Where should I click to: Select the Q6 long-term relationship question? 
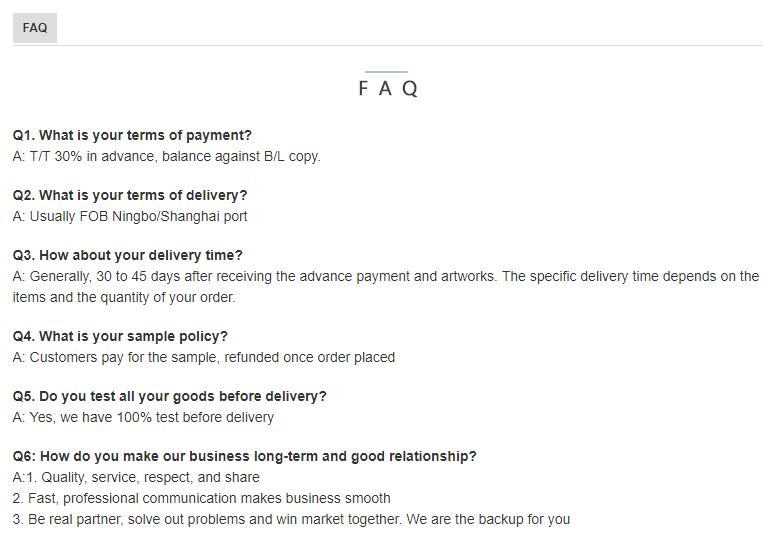[x=245, y=456]
